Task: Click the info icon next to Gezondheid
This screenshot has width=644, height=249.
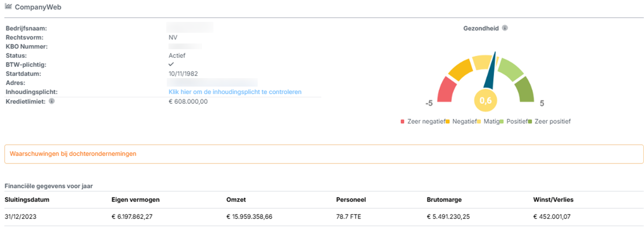Action: 505,28
